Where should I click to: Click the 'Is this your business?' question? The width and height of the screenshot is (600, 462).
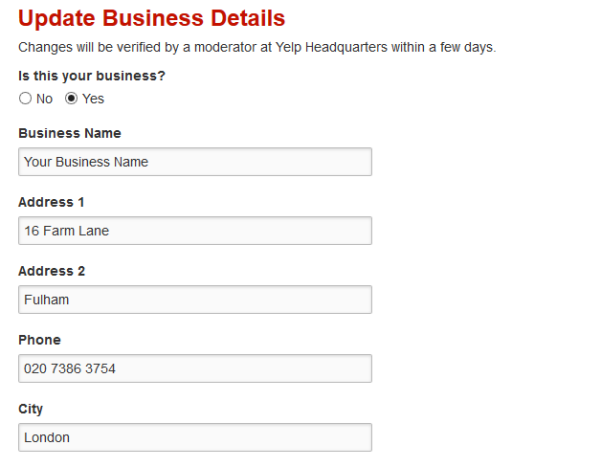coord(92,76)
